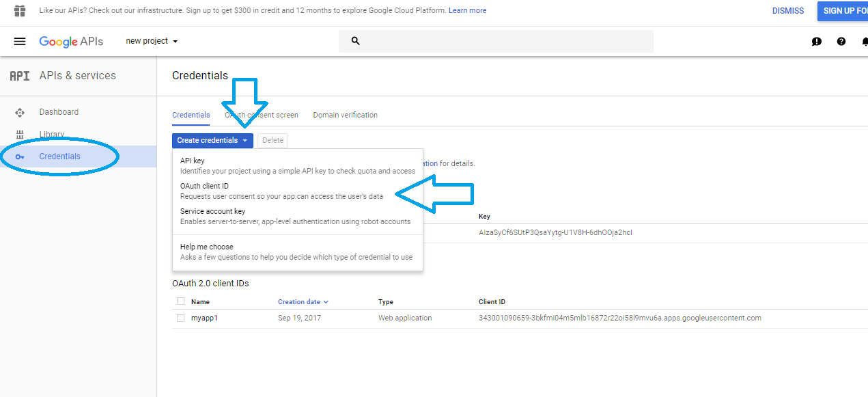
Task: Select all OAuth client IDs checkbox
Action: [180, 301]
